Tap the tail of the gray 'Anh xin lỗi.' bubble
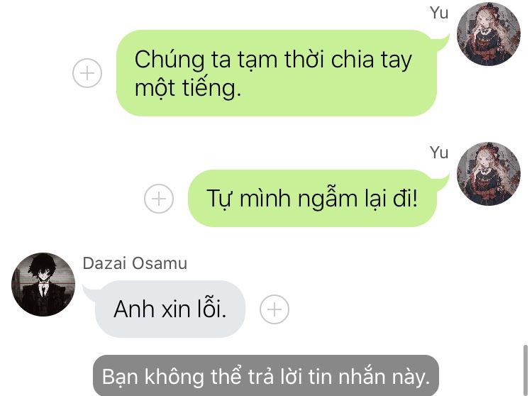 [89, 293]
